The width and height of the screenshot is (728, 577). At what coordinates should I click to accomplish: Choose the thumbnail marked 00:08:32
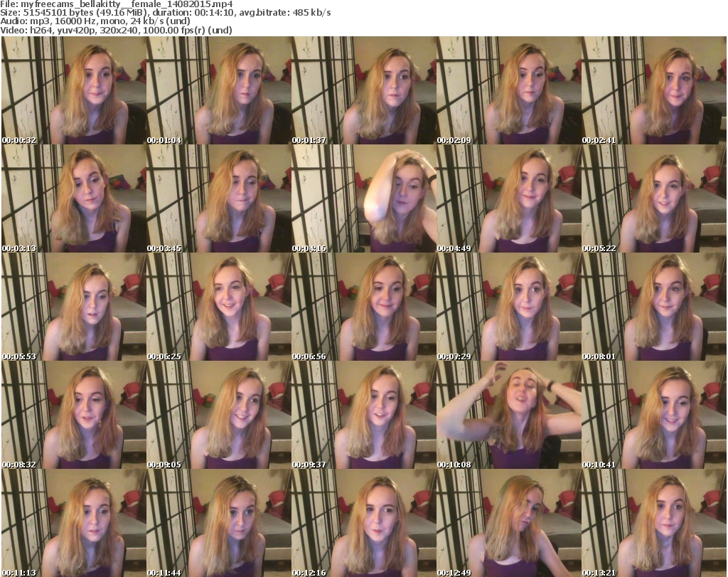(x=74, y=415)
